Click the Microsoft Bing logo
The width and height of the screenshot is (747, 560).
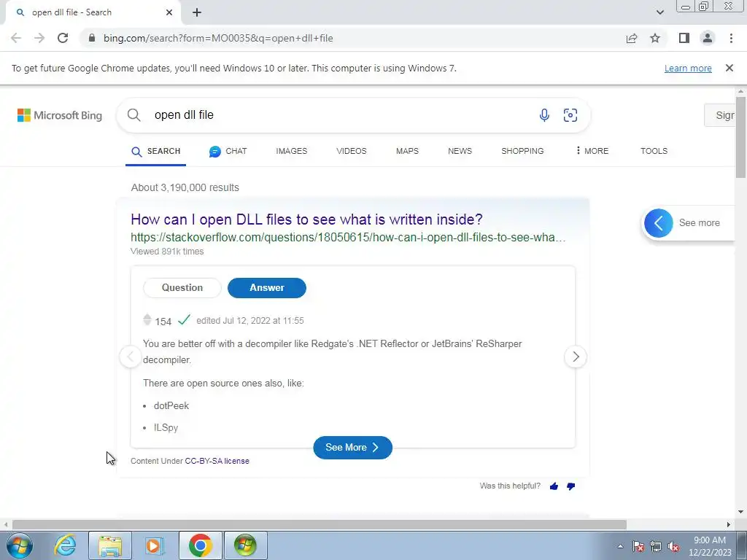coord(60,115)
